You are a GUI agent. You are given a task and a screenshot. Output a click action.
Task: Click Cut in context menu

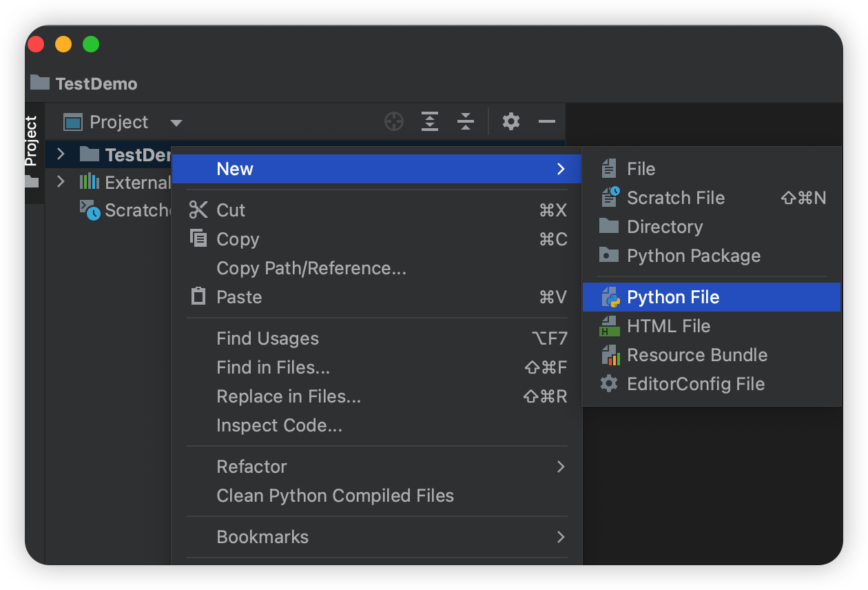coord(230,210)
